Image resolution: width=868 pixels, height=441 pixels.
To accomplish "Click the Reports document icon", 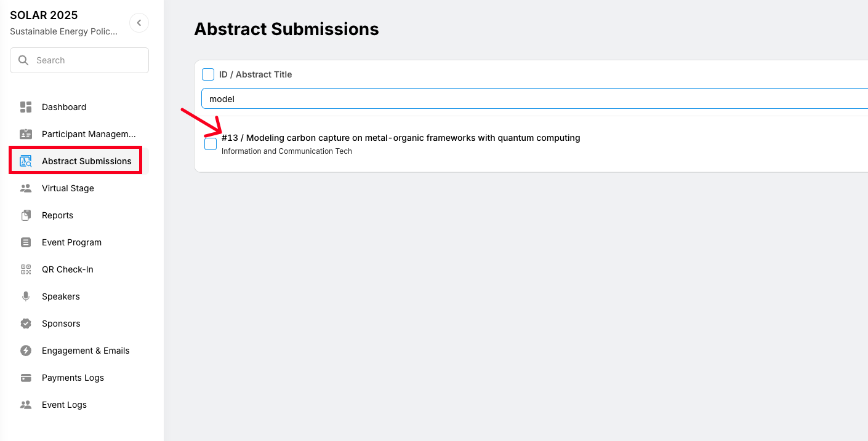I will click(x=26, y=215).
